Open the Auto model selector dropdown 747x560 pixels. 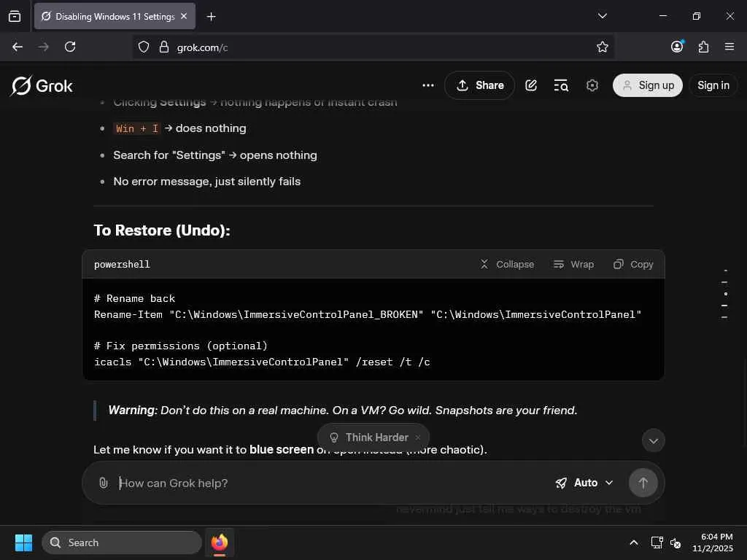(584, 483)
